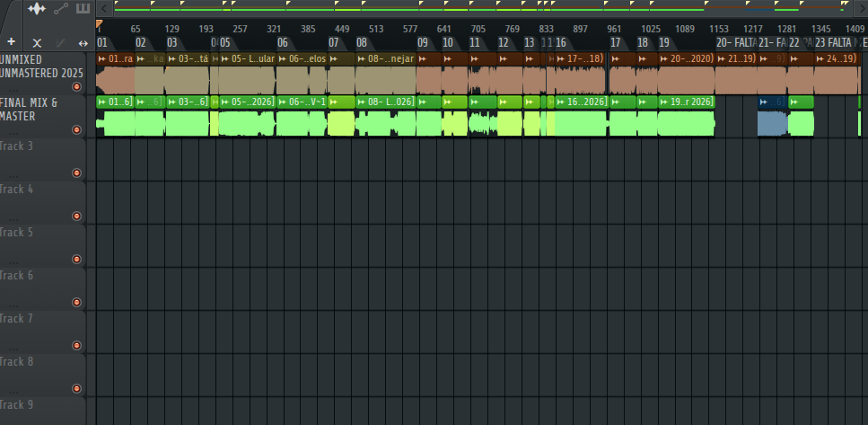The image size is (868, 425).
Task: Jump to marker '23 FALTA'
Action: coord(834,42)
